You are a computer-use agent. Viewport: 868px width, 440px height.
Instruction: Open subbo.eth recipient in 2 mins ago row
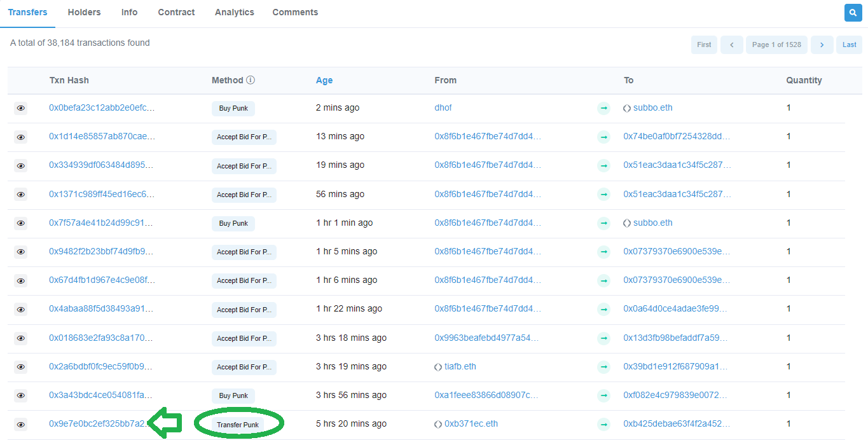click(652, 107)
